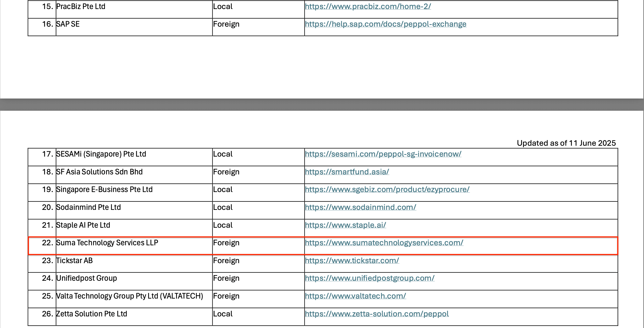This screenshot has height=328, width=644.
Task: Open the pracbiz.com home-2 link
Action: pos(368,6)
